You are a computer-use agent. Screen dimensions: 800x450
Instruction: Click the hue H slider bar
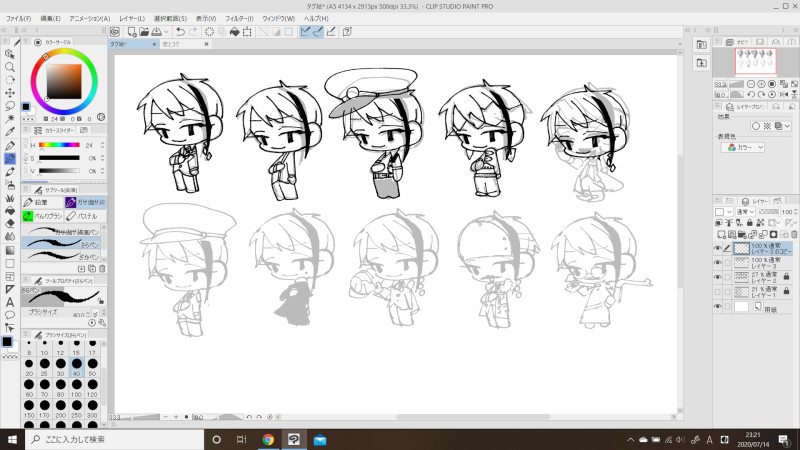click(x=60, y=145)
